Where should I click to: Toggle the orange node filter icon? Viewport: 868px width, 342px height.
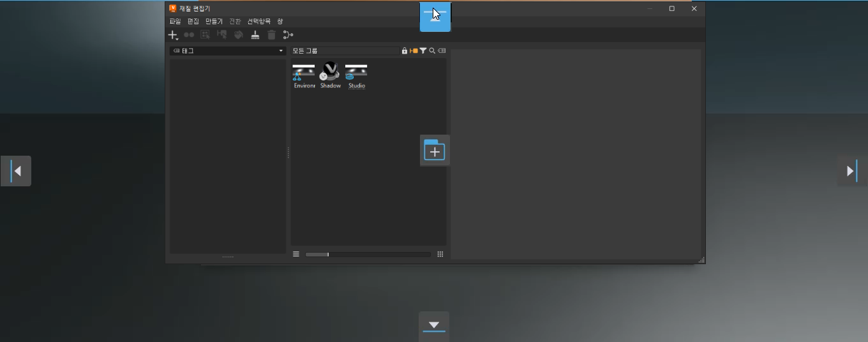(x=414, y=51)
